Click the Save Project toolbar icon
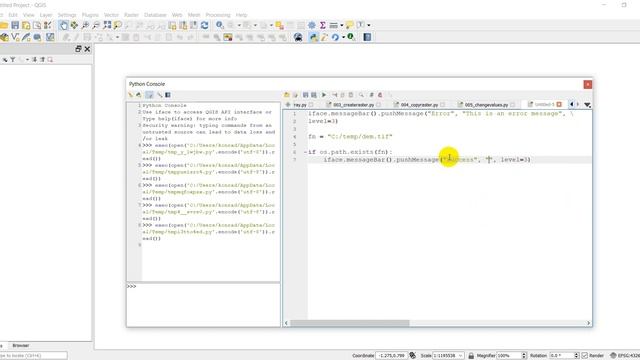This screenshot has width=640, height=360. click(x=15, y=25)
